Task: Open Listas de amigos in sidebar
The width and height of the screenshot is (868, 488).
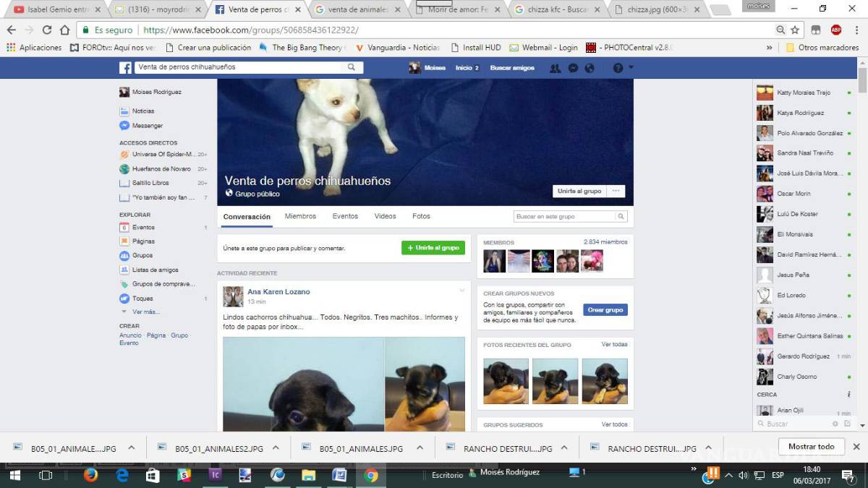Action: (156, 270)
